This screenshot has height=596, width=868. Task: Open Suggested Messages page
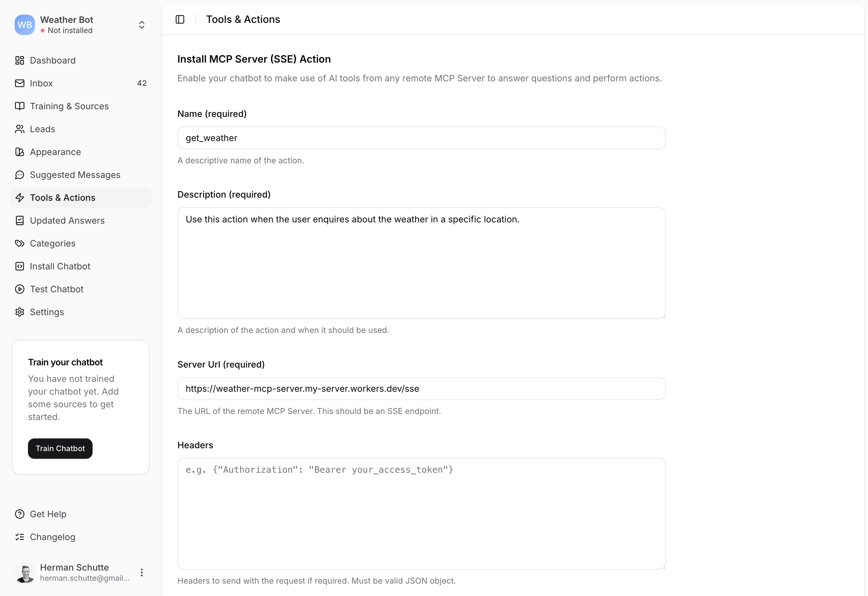pyautogui.click(x=75, y=175)
